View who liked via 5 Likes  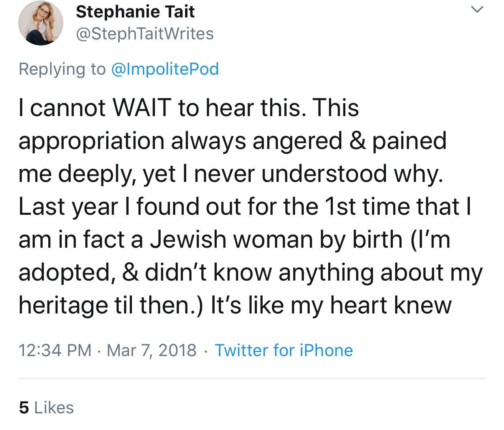tap(46, 408)
